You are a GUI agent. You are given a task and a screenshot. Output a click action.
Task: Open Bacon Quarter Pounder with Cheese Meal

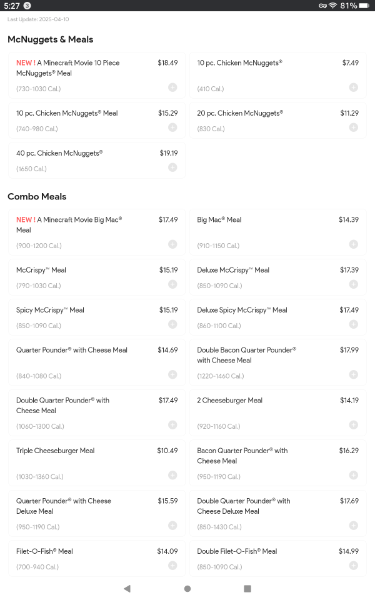(278, 463)
